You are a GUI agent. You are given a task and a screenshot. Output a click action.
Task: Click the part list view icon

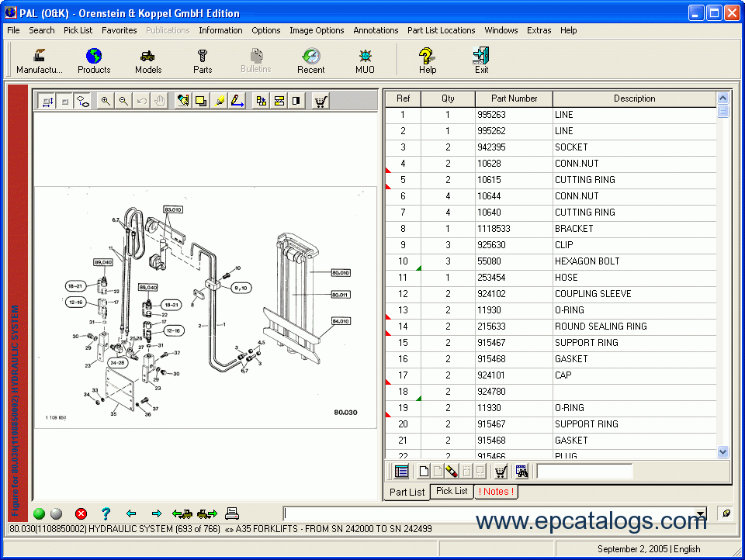pyautogui.click(x=401, y=471)
